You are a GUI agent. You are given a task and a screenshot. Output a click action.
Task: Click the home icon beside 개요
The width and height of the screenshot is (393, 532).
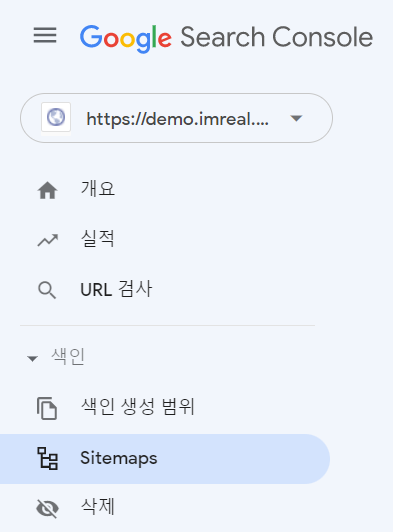point(48,190)
